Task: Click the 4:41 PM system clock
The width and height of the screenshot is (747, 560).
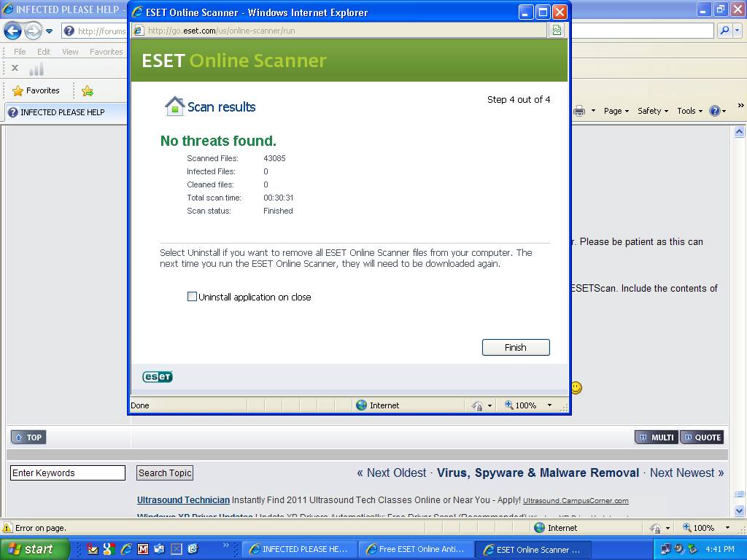Action: [x=720, y=549]
